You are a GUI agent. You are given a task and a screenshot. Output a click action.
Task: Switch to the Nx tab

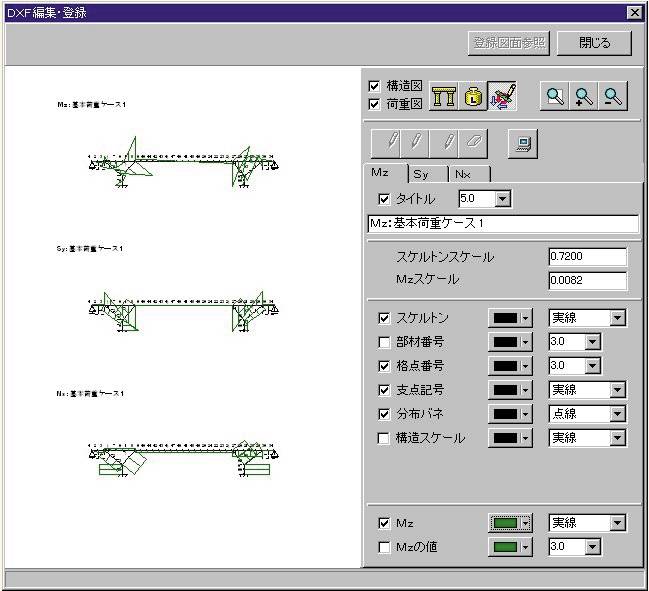tap(462, 174)
